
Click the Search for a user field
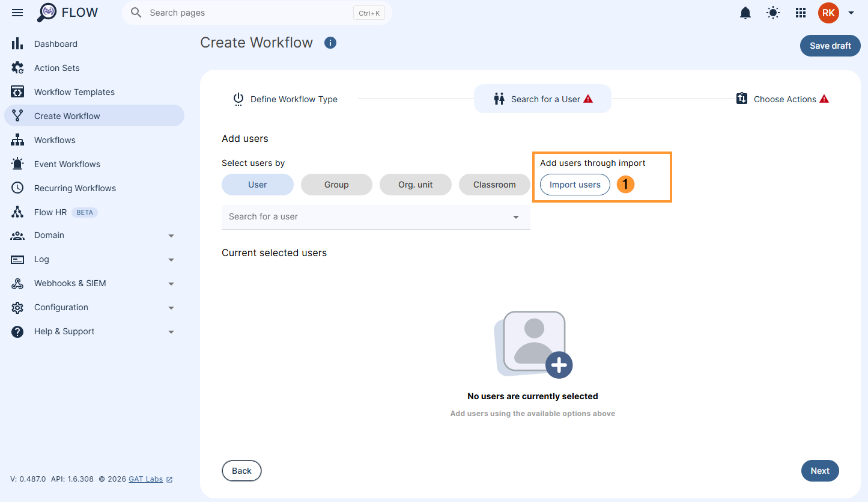click(x=376, y=217)
